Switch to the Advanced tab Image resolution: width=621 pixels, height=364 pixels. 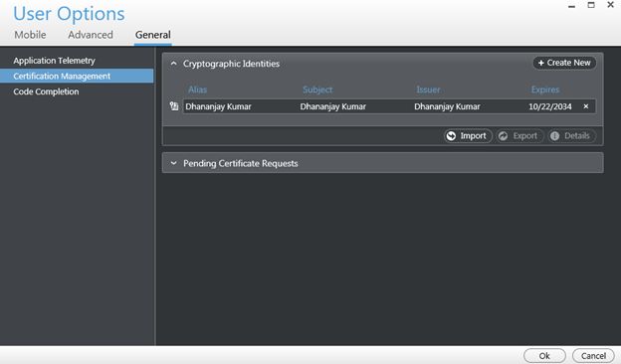91,35
